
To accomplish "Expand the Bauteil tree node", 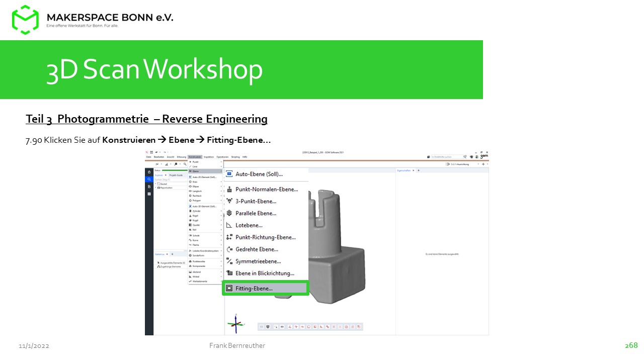I will [x=156, y=184].
